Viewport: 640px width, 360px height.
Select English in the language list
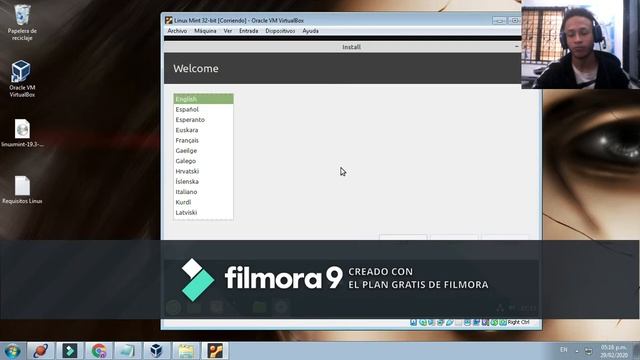point(203,99)
